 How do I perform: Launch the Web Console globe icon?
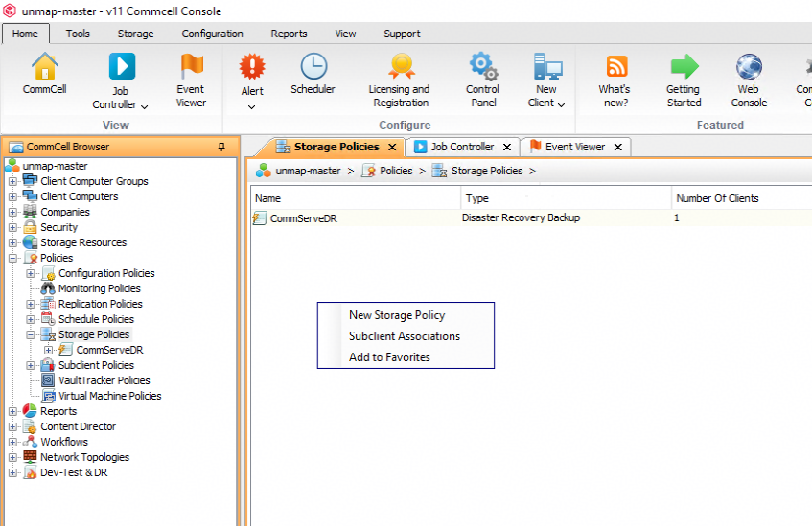pos(749,66)
